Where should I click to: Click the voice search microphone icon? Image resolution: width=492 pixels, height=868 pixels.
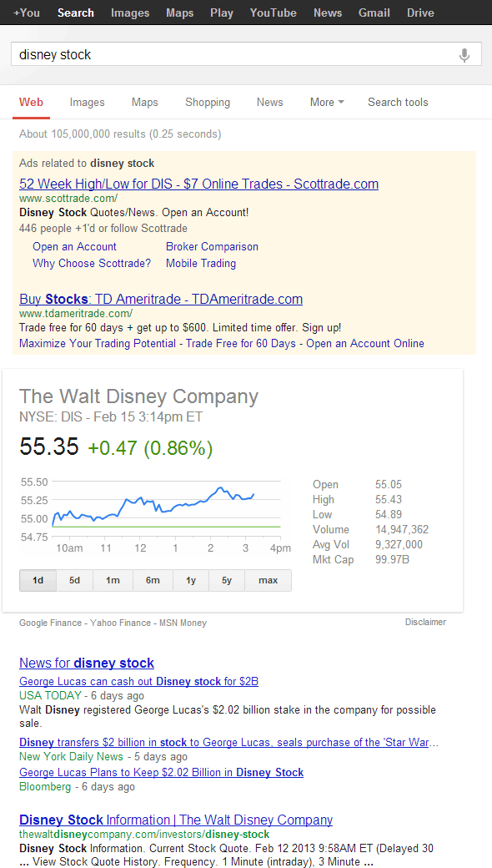pos(464,53)
